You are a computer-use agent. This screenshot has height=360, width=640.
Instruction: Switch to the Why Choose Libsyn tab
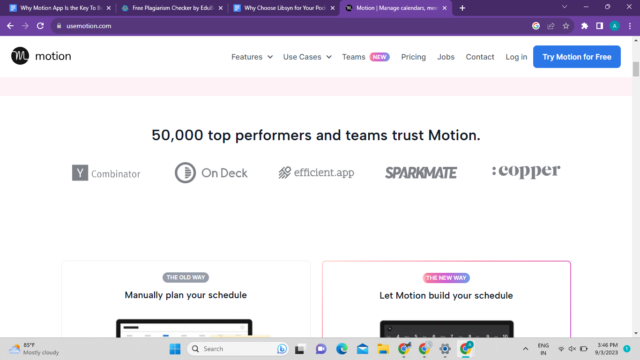[284, 8]
